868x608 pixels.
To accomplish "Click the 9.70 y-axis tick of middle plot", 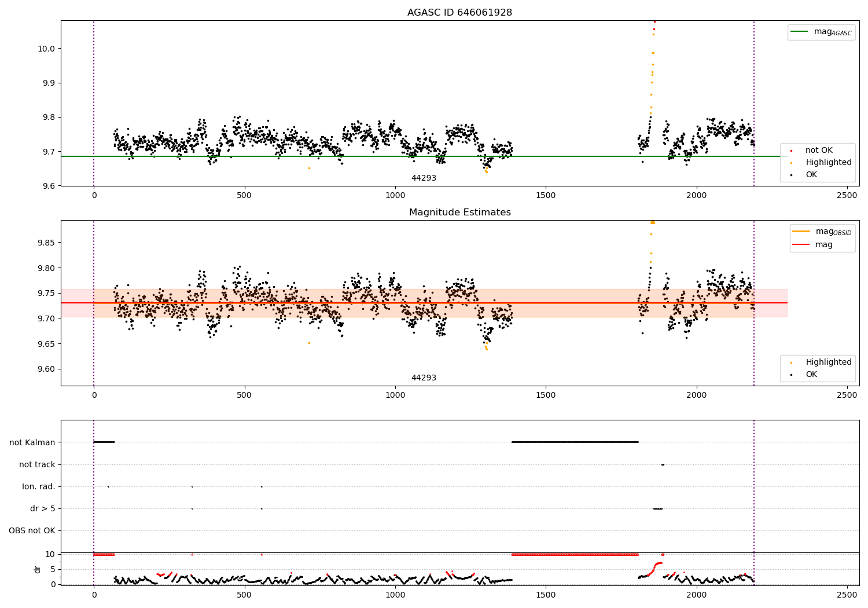I will (x=46, y=318).
